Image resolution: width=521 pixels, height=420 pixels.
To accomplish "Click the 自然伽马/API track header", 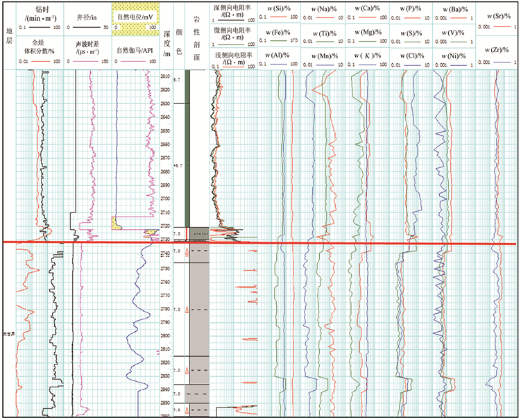I will [x=136, y=52].
